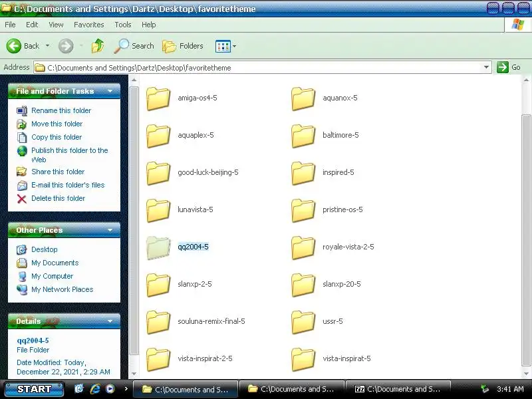Screen dimensions: 532x399
Task: Select the vista-inspirat-2-5 folder icon
Action: pos(158,360)
